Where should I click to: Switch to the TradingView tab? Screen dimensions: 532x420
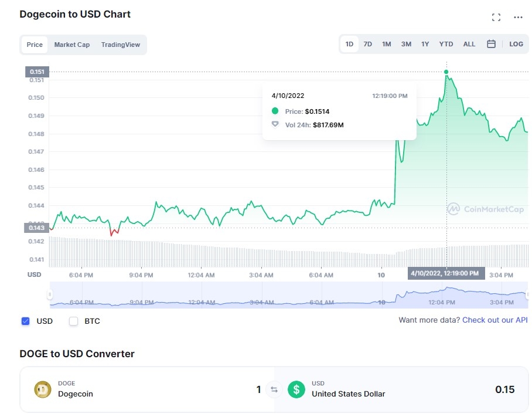121,45
